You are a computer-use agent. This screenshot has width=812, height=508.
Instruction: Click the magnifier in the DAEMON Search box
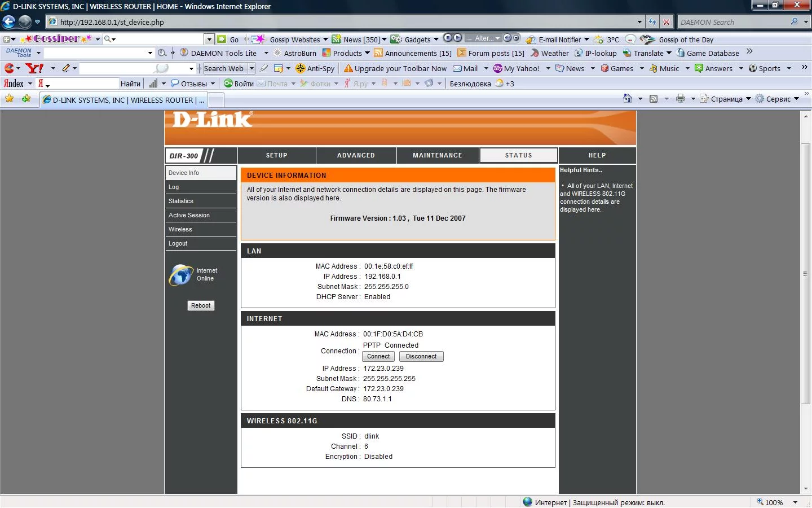794,22
